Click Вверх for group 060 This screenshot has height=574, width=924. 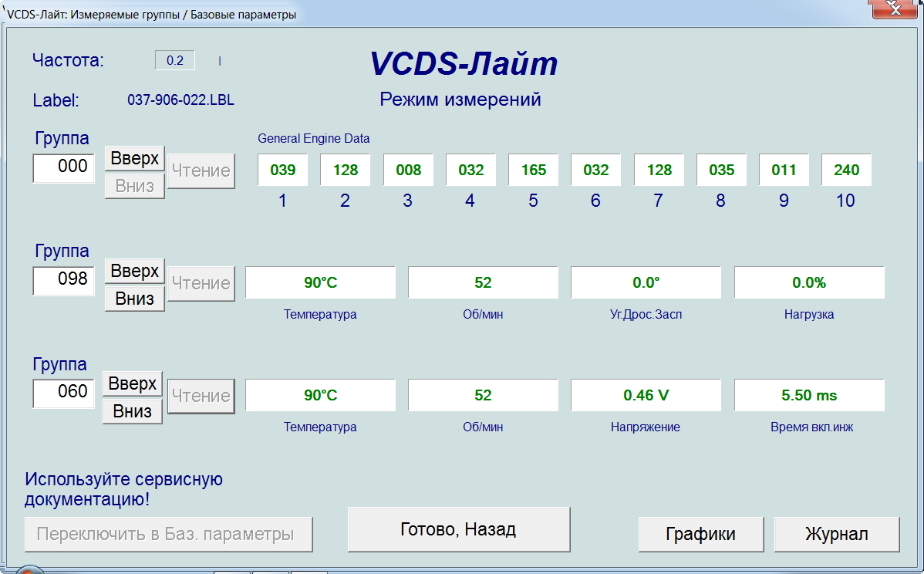pyautogui.click(x=133, y=383)
